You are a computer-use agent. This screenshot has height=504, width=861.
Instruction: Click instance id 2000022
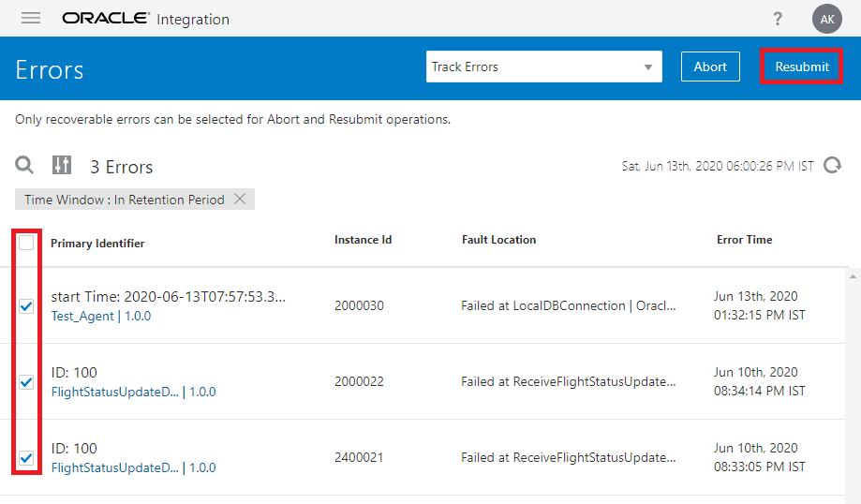[x=359, y=381]
